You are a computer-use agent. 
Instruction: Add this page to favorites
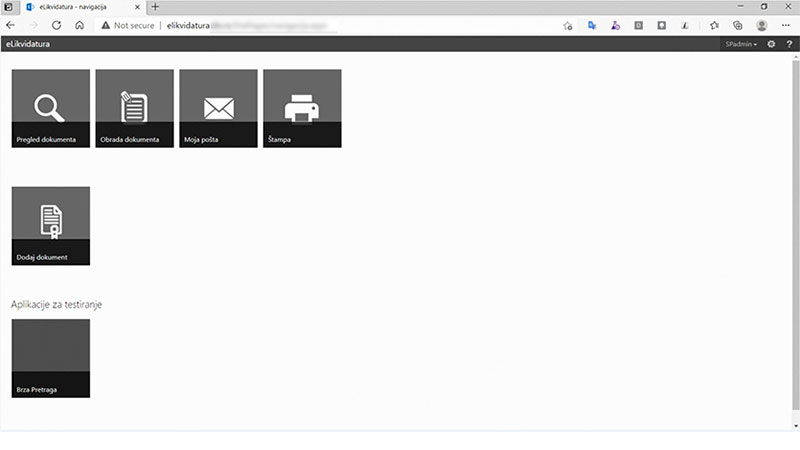(567, 25)
